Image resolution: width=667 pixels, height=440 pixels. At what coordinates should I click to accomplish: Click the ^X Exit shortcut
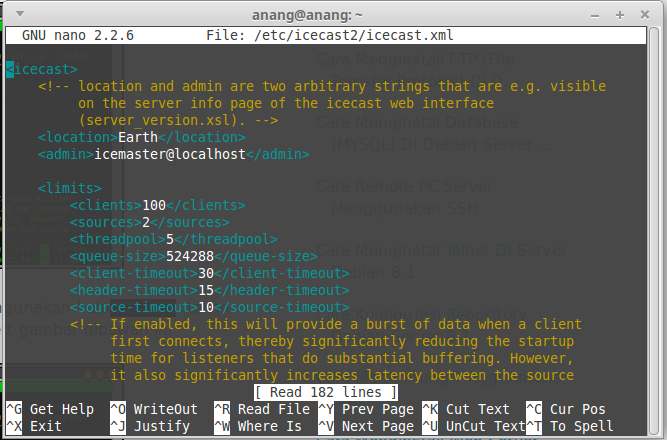pos(34,426)
